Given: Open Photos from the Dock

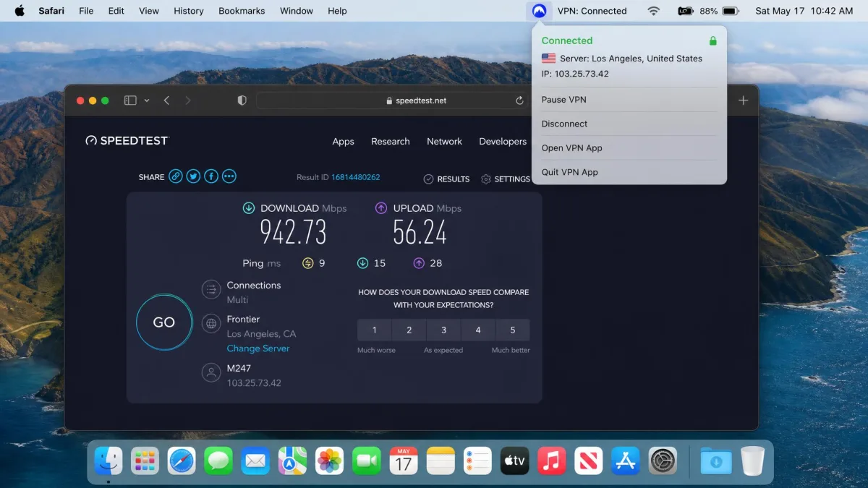Looking at the screenshot, I should pos(329,461).
